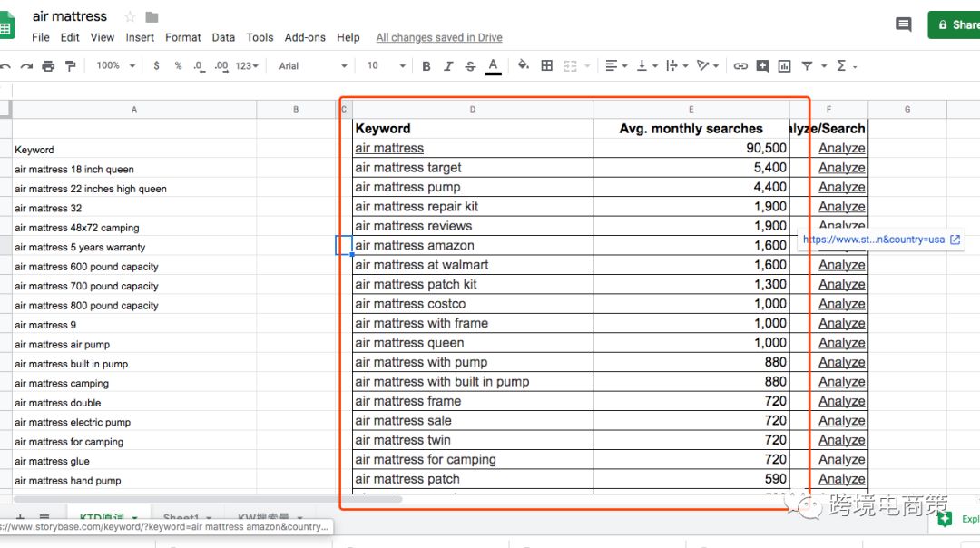Open the text color picker
The image size is (980, 548).
coord(493,66)
